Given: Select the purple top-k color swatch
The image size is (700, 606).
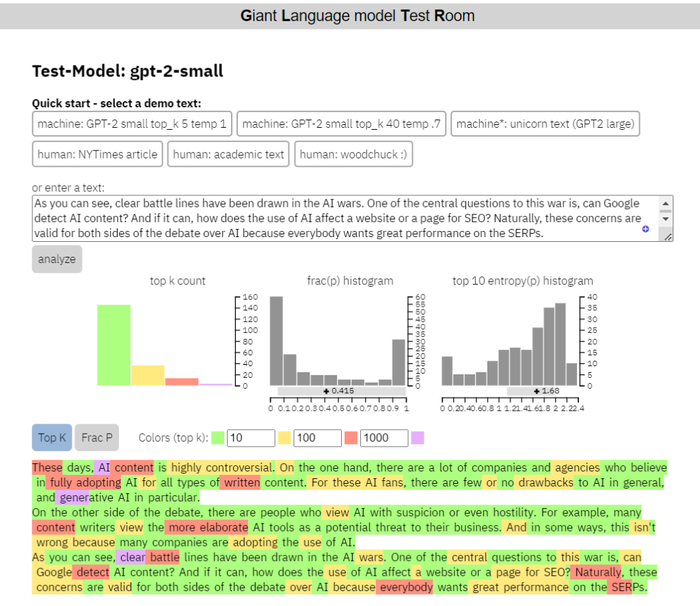Looking at the screenshot, I should [418, 438].
